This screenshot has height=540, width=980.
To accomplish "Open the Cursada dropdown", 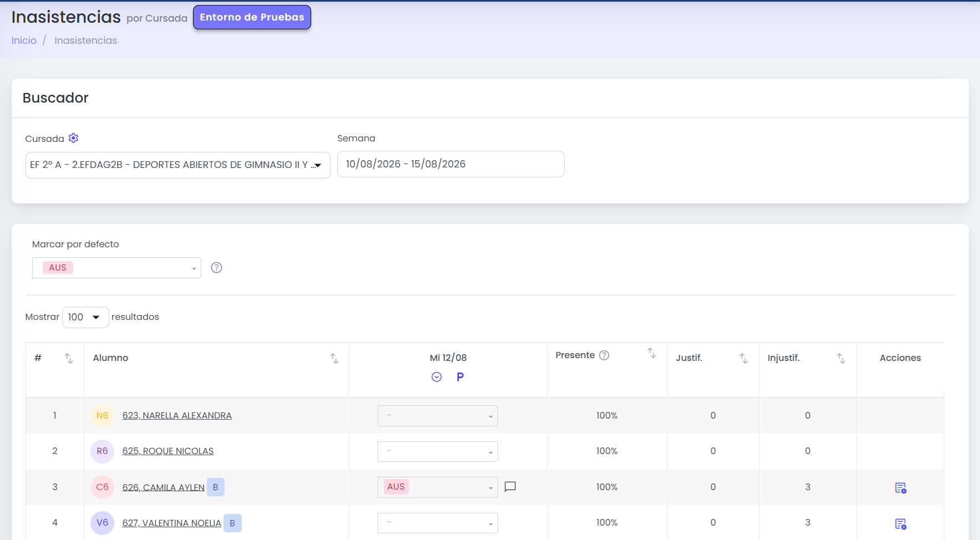I will pos(178,165).
